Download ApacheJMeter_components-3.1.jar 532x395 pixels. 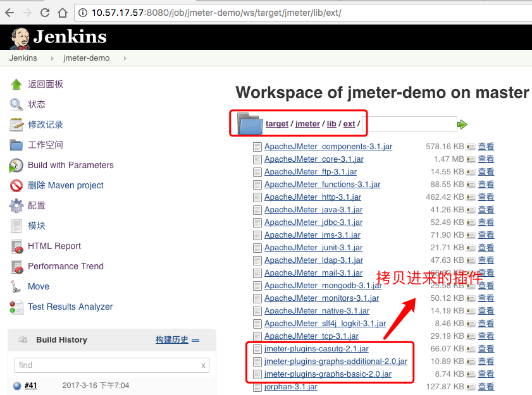tap(328, 147)
